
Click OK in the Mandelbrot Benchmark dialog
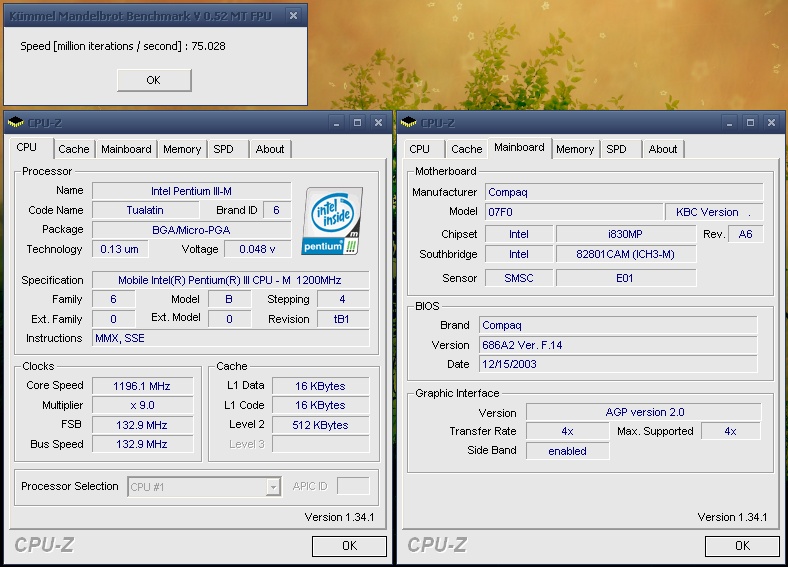point(154,80)
